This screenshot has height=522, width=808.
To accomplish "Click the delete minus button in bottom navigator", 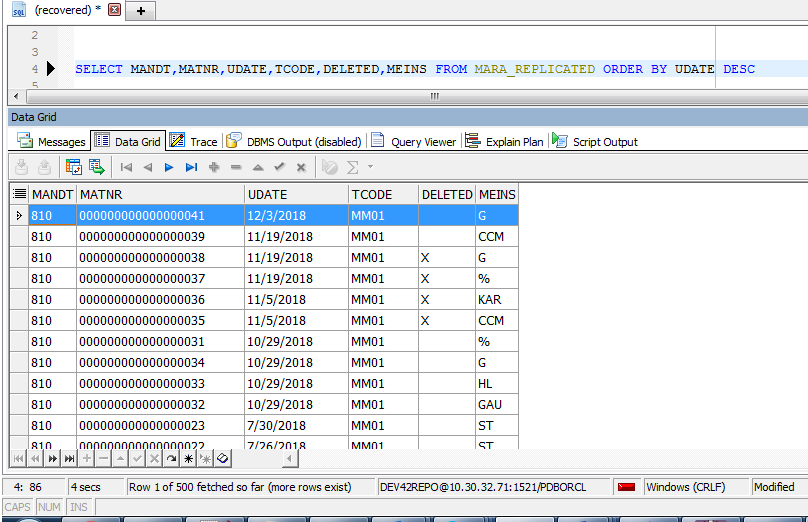I will (104, 459).
